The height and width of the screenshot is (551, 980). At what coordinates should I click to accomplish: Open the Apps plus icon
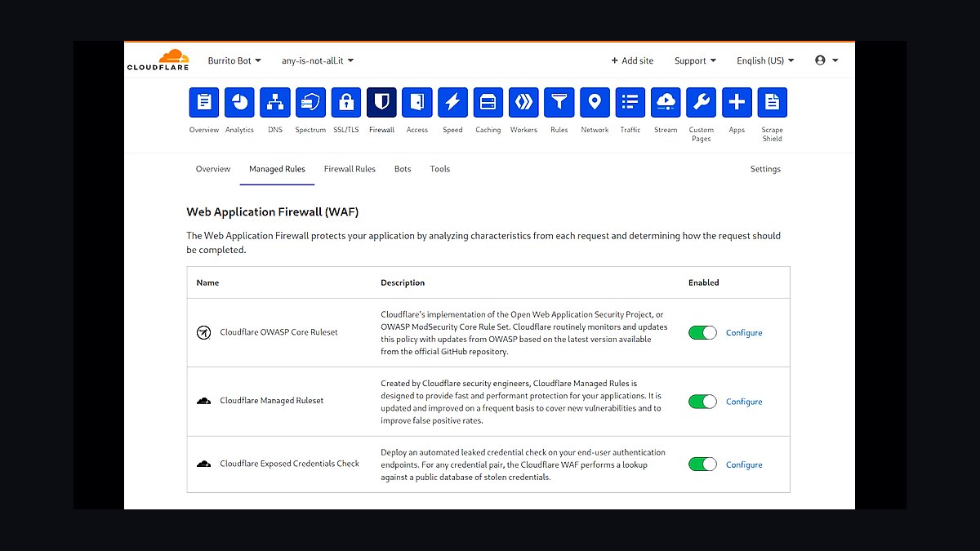[737, 103]
